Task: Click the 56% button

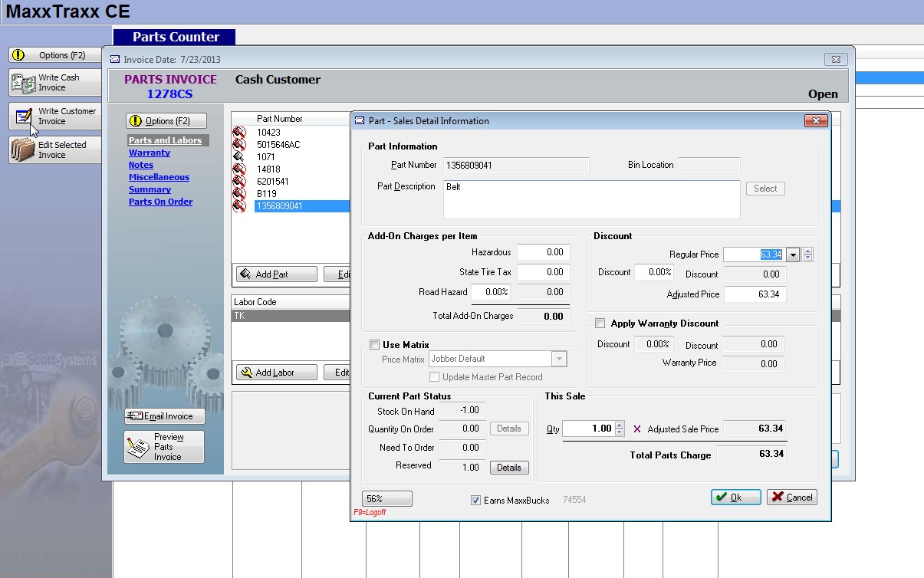Action: 386,499
